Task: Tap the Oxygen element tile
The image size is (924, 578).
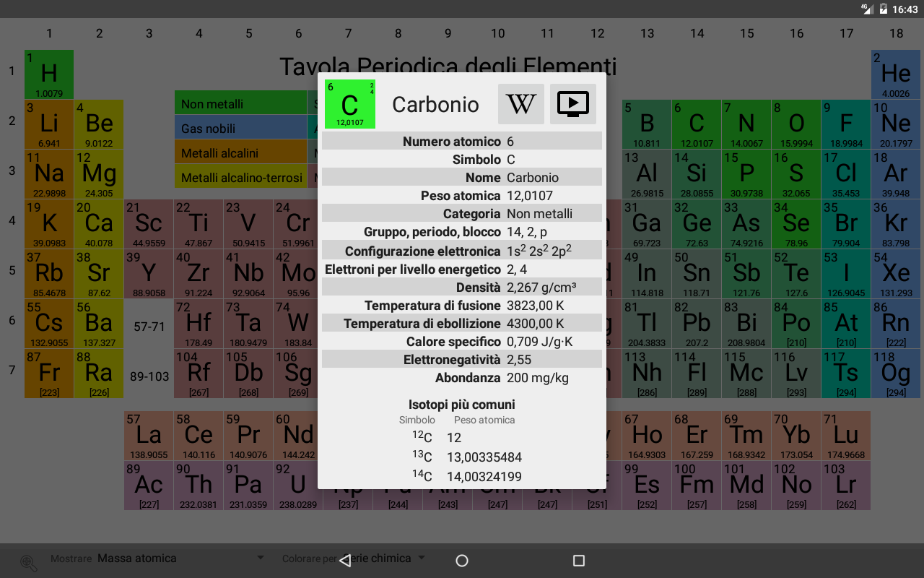Action: [796, 124]
